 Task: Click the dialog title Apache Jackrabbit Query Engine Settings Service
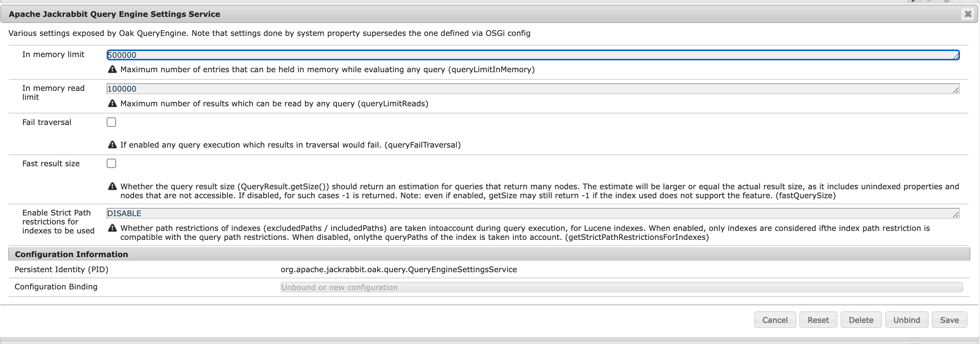tap(115, 14)
